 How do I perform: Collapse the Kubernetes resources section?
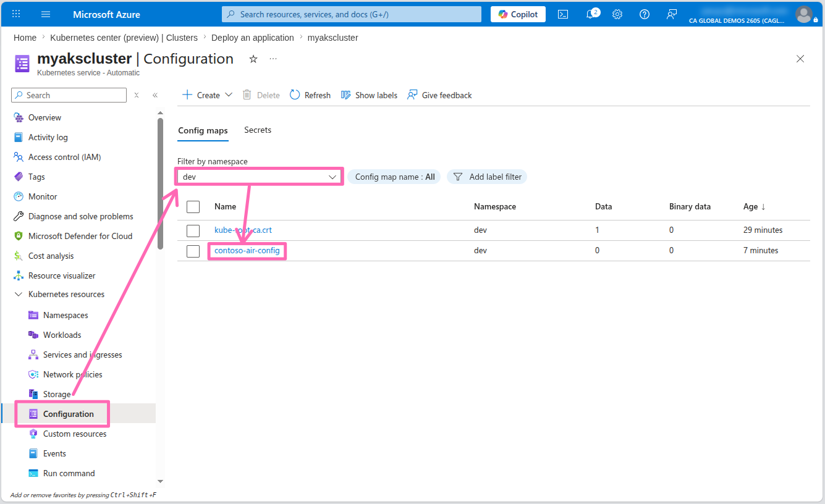coord(19,295)
